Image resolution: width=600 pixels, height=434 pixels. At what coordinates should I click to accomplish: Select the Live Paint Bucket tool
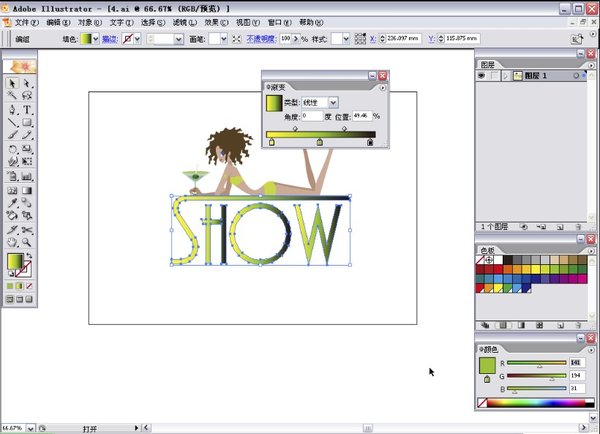click(x=12, y=215)
